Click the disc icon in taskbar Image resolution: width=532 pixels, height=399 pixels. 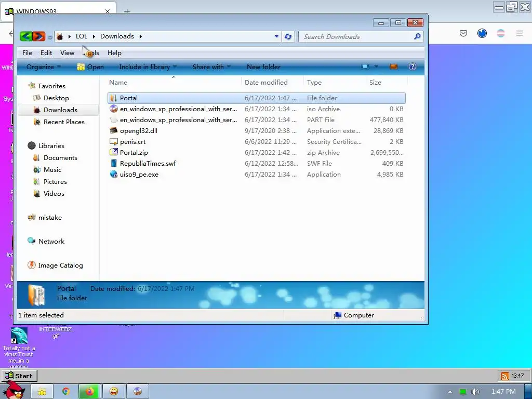click(x=137, y=392)
